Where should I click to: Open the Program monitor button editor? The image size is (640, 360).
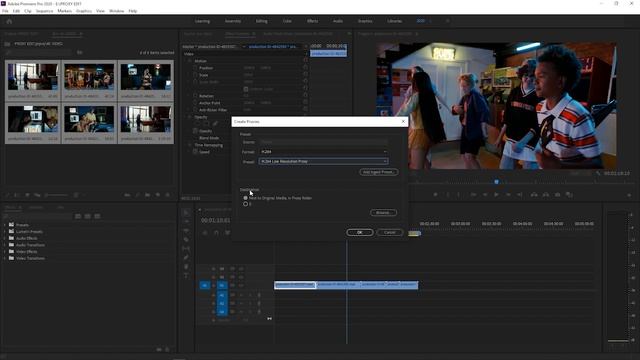[x=629, y=196]
